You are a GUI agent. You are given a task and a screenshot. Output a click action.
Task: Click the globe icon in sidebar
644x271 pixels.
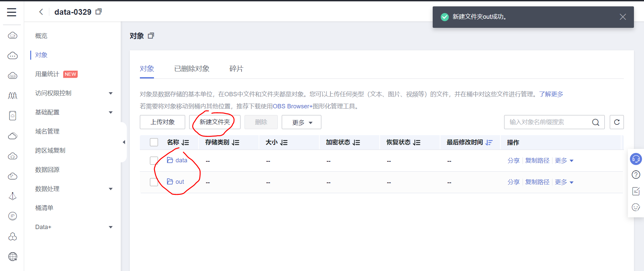tap(12, 257)
